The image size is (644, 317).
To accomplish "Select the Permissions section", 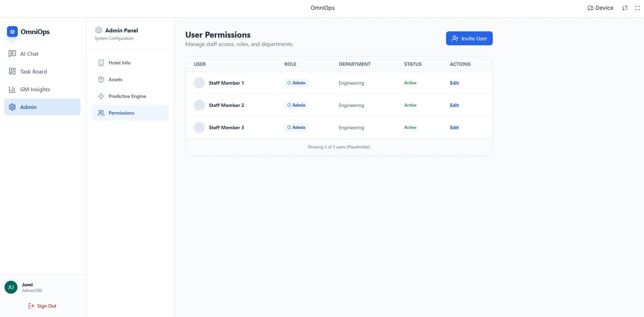I will (130, 113).
